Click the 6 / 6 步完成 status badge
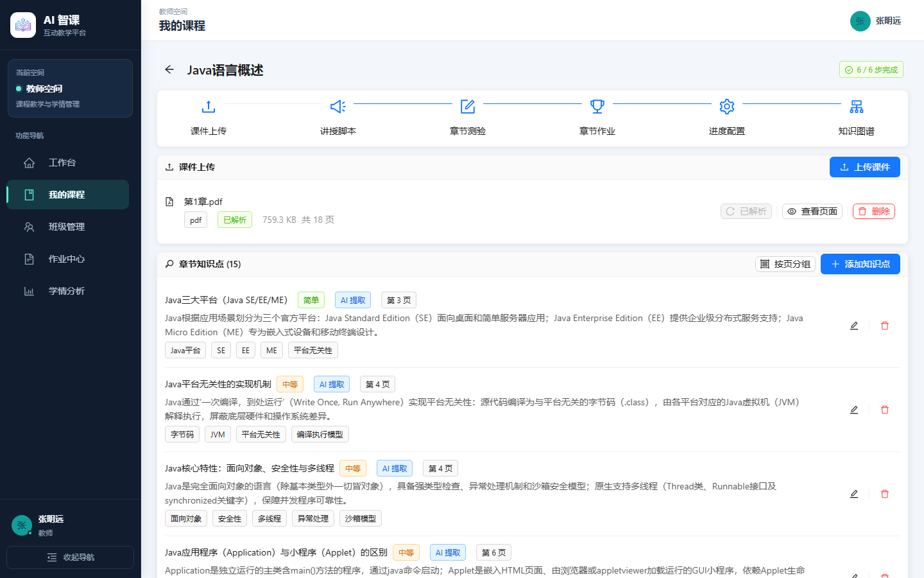This screenshot has width=924, height=578. pyautogui.click(x=871, y=69)
